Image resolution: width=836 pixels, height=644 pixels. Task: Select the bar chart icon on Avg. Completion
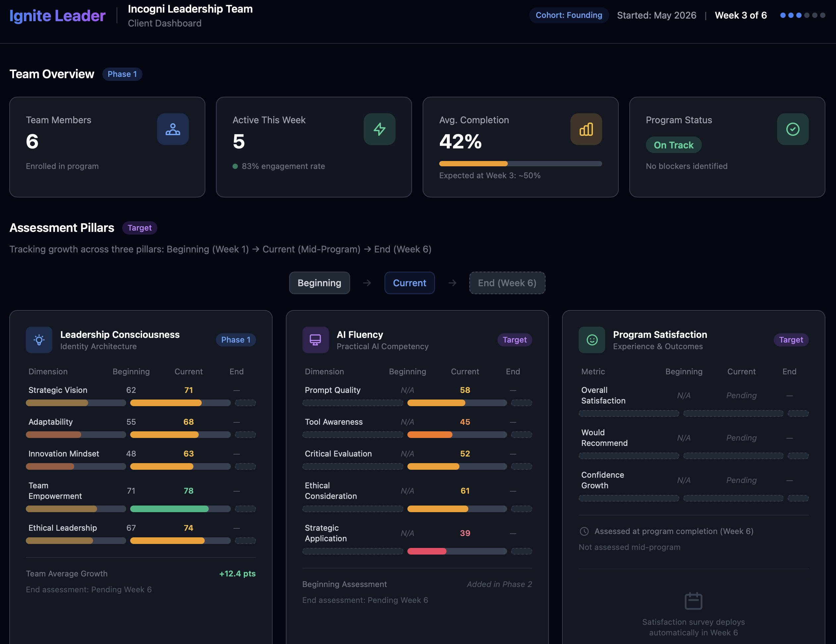(586, 130)
